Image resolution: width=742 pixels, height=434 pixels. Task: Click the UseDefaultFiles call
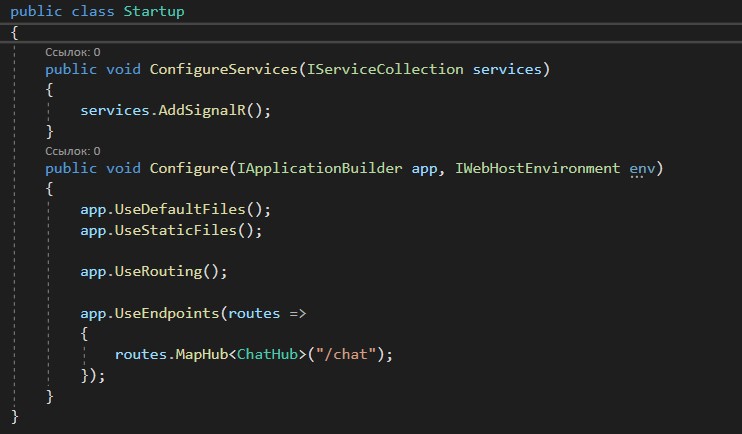[x=180, y=210]
